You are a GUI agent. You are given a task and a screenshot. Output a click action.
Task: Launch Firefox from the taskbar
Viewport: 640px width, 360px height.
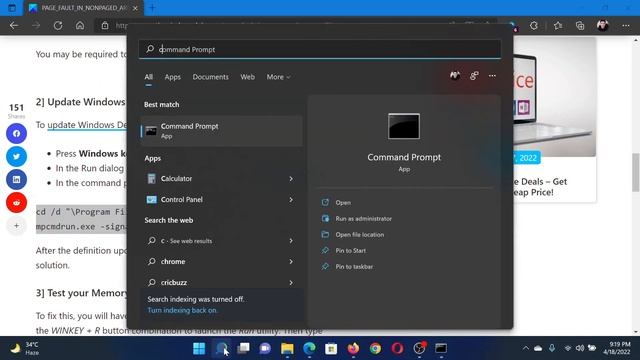click(x=353, y=348)
